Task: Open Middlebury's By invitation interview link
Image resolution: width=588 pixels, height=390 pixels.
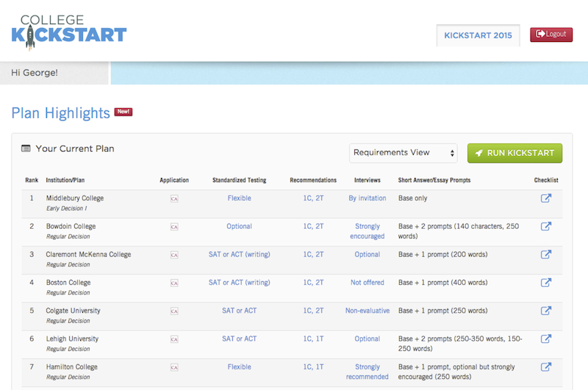Action: click(367, 198)
